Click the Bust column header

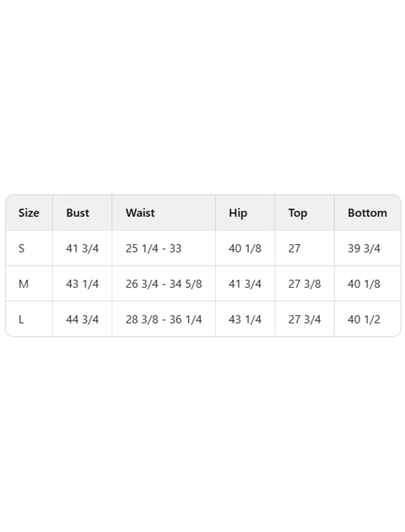click(77, 213)
